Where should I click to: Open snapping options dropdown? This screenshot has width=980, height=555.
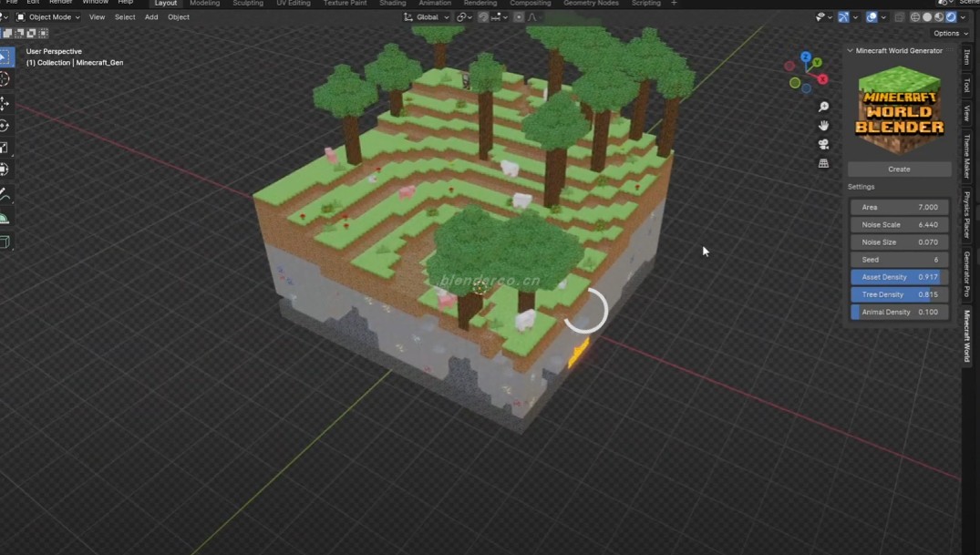[x=500, y=17]
